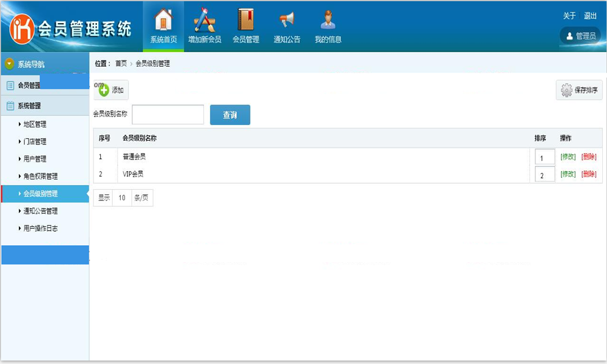Open 通知公告 megaphone icon

pos(287,20)
